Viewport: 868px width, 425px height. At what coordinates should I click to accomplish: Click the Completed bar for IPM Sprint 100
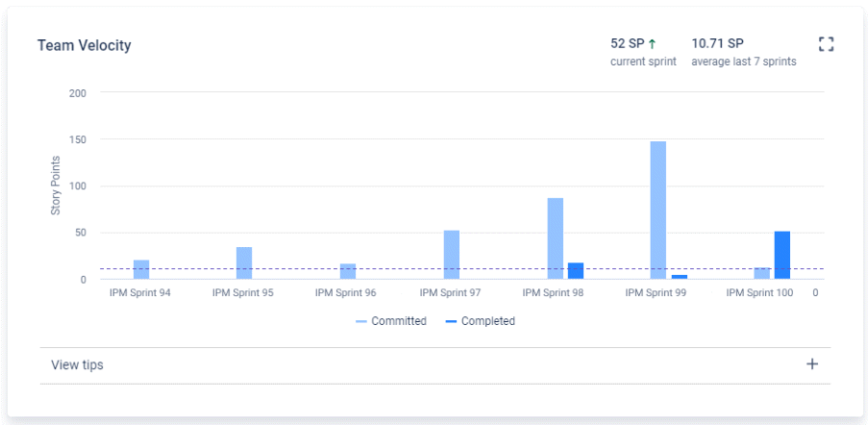tap(782, 255)
